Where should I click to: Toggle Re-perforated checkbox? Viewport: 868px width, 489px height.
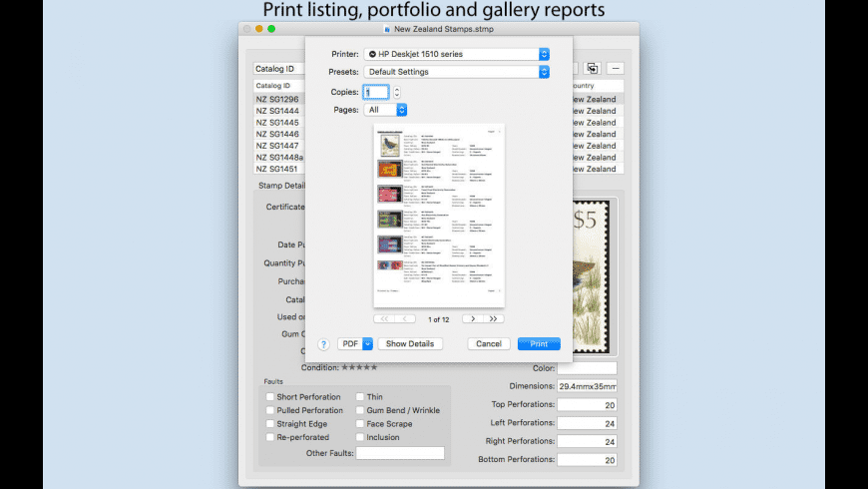click(270, 437)
